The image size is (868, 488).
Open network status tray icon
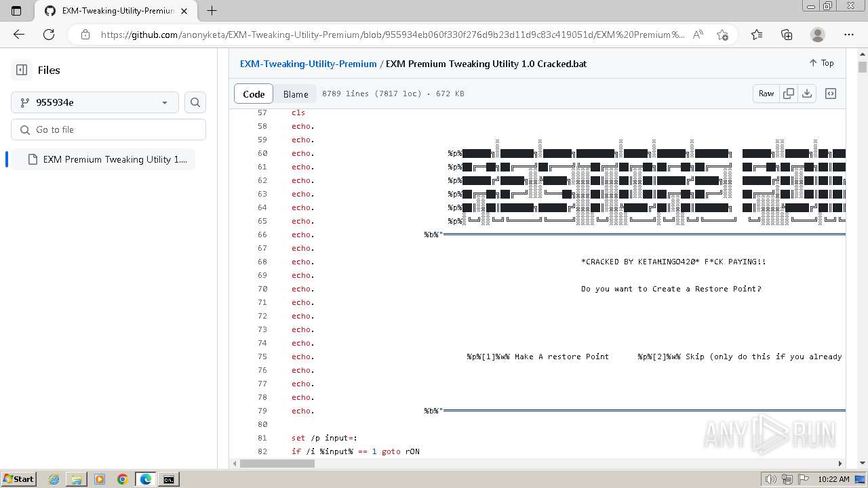pos(788,479)
